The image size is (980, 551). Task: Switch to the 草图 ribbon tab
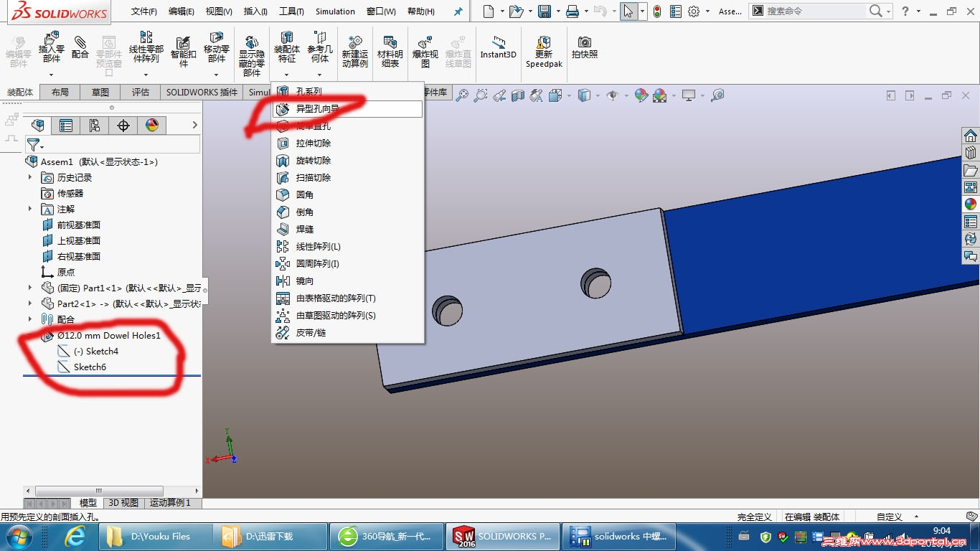(100, 93)
